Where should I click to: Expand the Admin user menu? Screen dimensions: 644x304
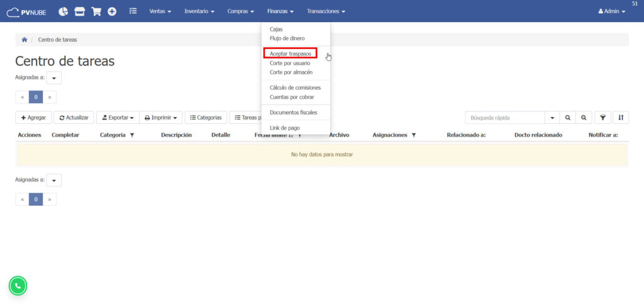pyautogui.click(x=611, y=11)
